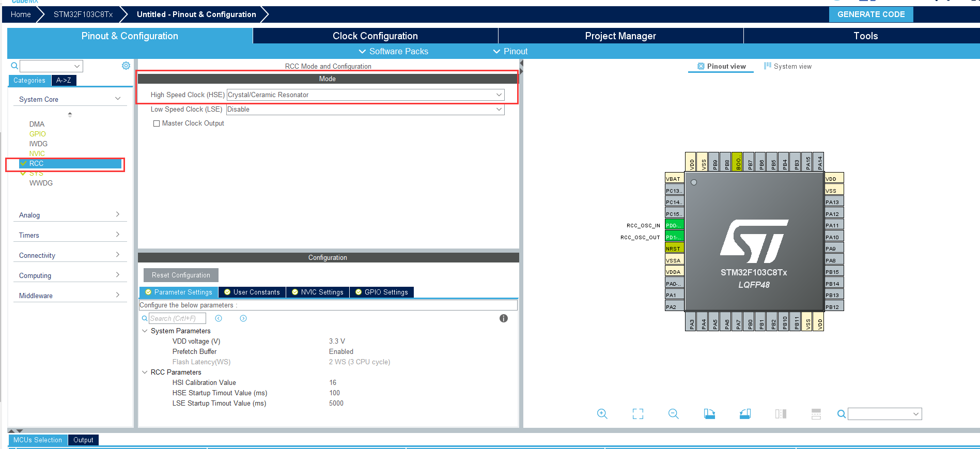Select the Pinout & Configuration tab
Viewport: 980px width, 449px height.
pyautogui.click(x=130, y=36)
